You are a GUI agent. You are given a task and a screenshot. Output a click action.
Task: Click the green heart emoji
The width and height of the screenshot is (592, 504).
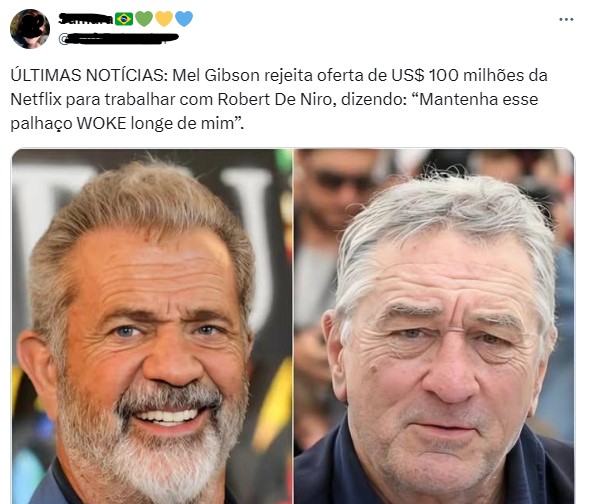144,19
